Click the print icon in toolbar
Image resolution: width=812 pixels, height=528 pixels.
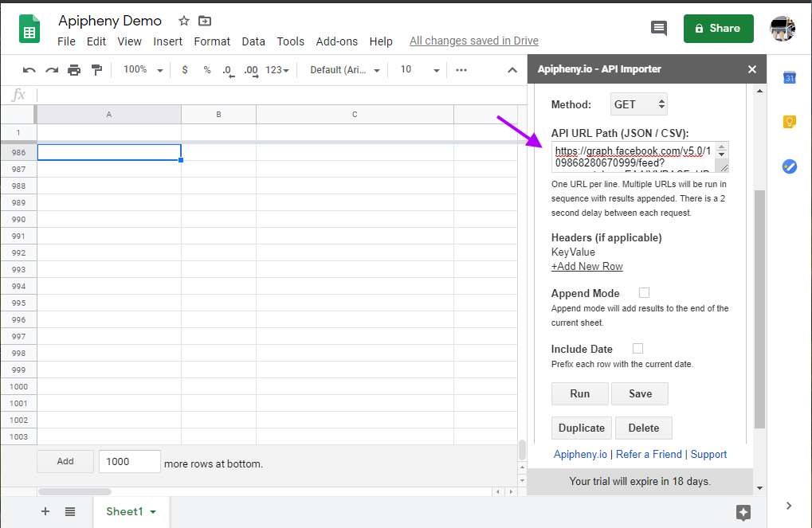[74, 70]
